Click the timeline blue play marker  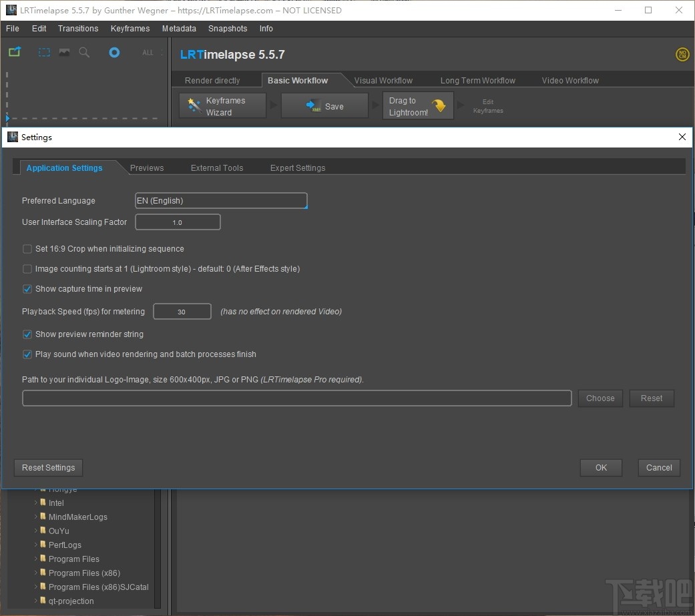coord(7,118)
